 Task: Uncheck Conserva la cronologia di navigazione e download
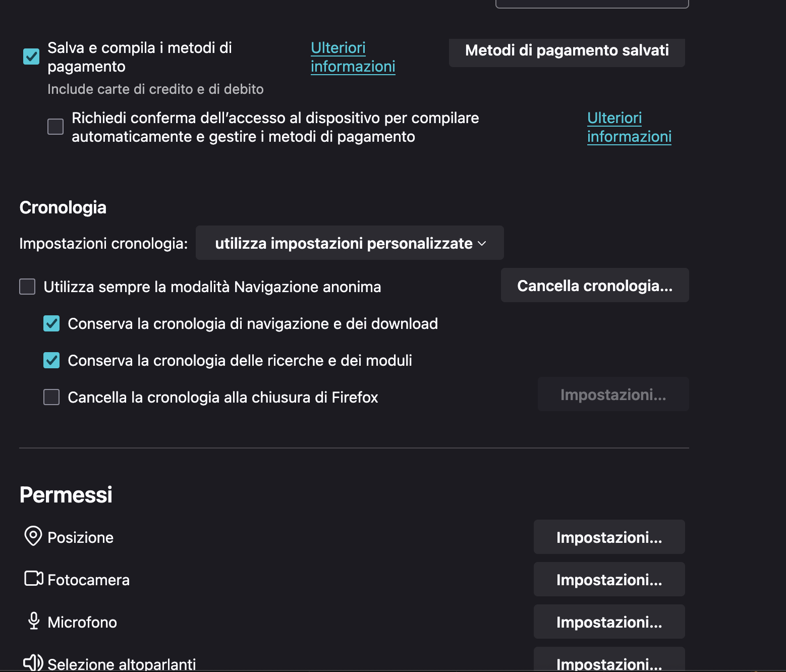pos(51,323)
